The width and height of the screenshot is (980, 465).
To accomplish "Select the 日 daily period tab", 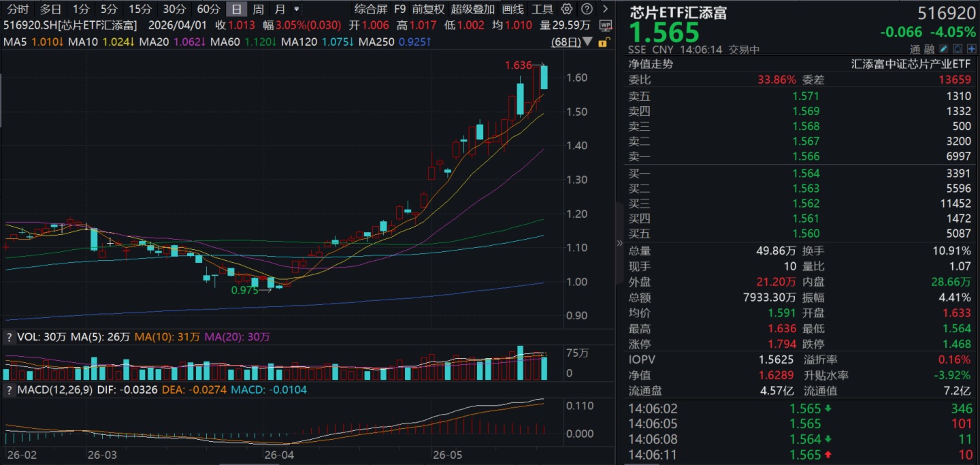I will (x=236, y=10).
